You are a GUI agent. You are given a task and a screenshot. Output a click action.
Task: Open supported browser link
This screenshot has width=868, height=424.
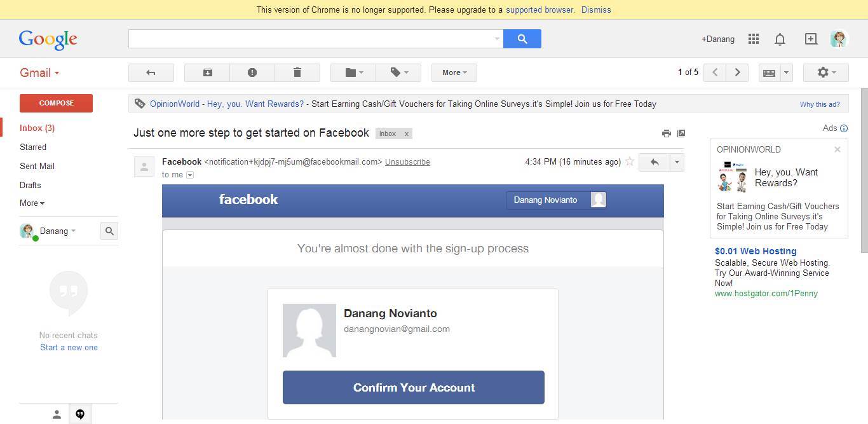[540, 10]
